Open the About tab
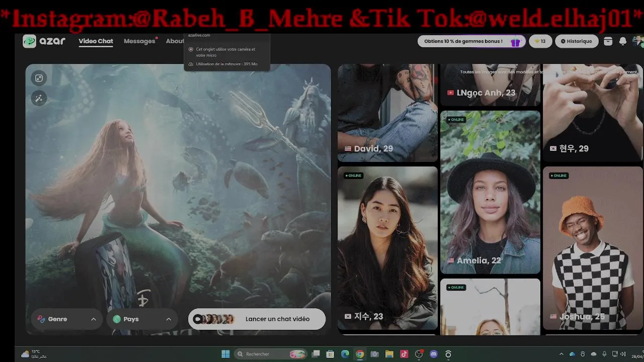Image resolution: width=644 pixels, height=362 pixels. [x=175, y=41]
